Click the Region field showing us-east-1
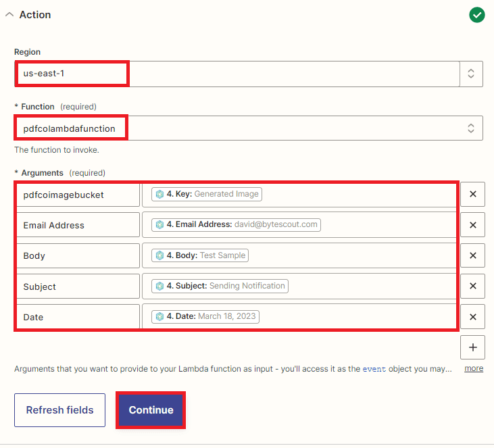 [x=237, y=74]
